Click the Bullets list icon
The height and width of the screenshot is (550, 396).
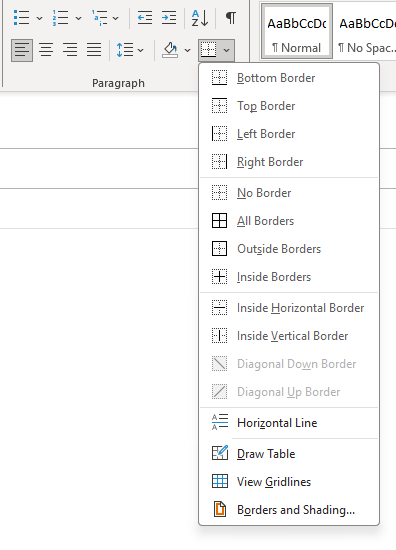[21, 18]
